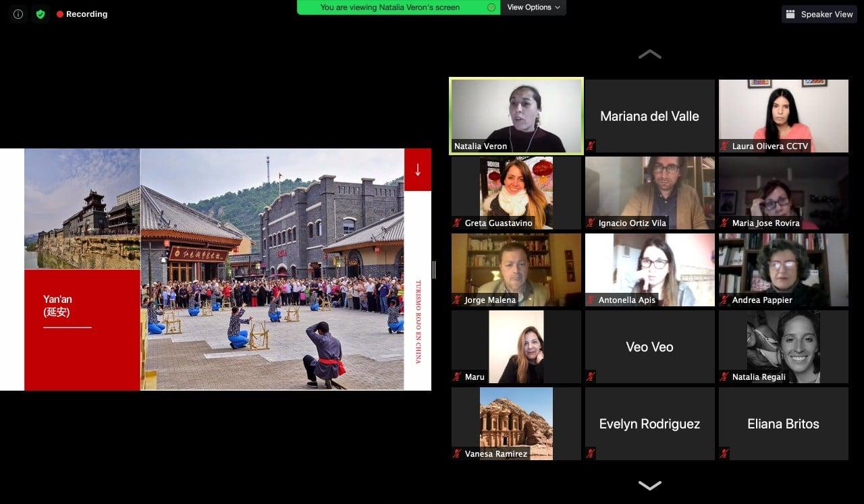The height and width of the screenshot is (504, 864).
Task: Click the up chevron above participant gallery
Action: 649,55
